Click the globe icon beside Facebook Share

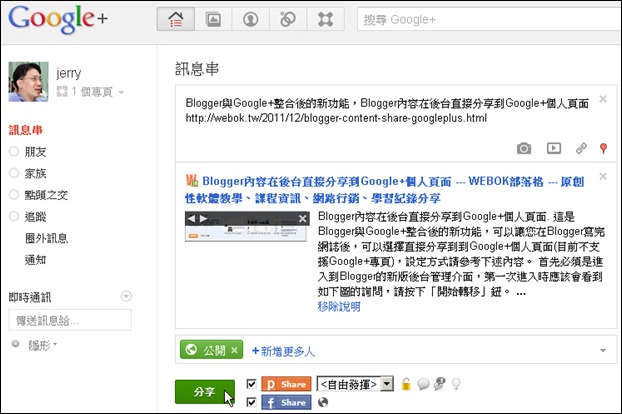click(323, 402)
